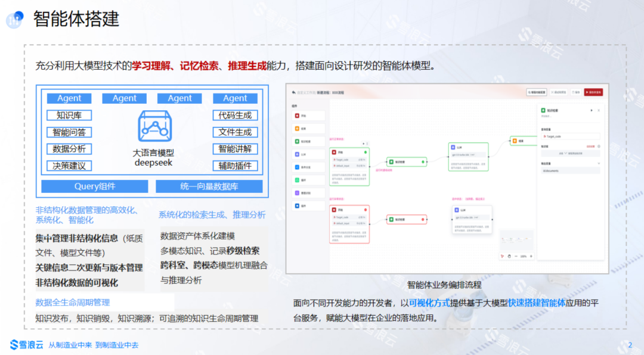The image size is (644, 355).
Task: Open the three-dot menu above green 开始 node
Action: (x=367, y=144)
